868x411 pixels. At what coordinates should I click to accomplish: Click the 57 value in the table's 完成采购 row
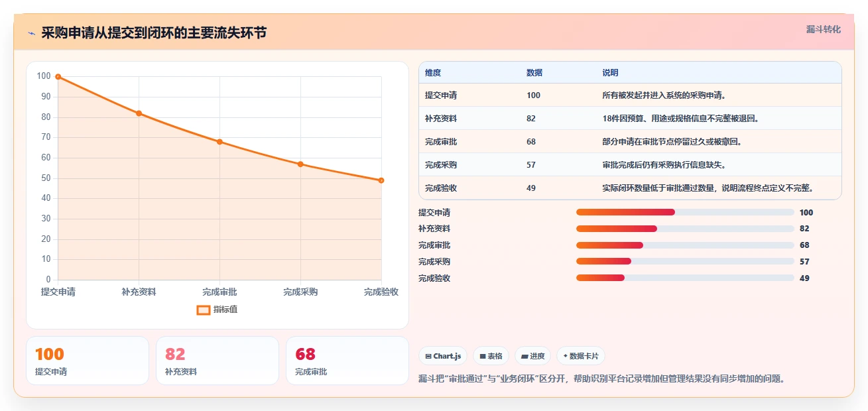[x=531, y=165]
